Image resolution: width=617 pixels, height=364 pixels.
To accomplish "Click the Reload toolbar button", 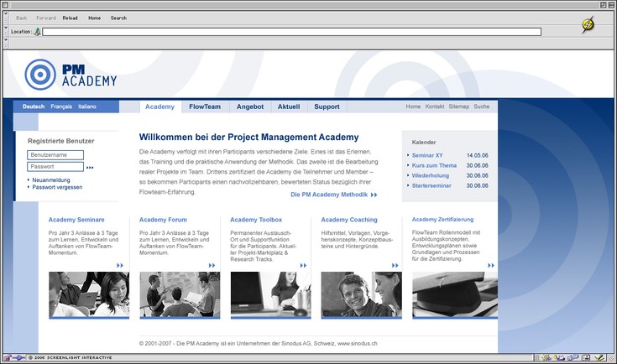I will pos(70,18).
